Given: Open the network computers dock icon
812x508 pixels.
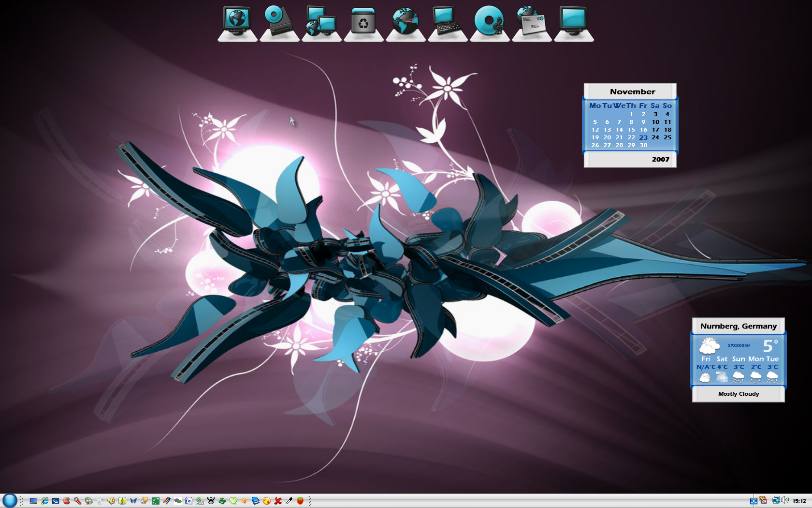Looking at the screenshot, I should pyautogui.click(x=321, y=23).
